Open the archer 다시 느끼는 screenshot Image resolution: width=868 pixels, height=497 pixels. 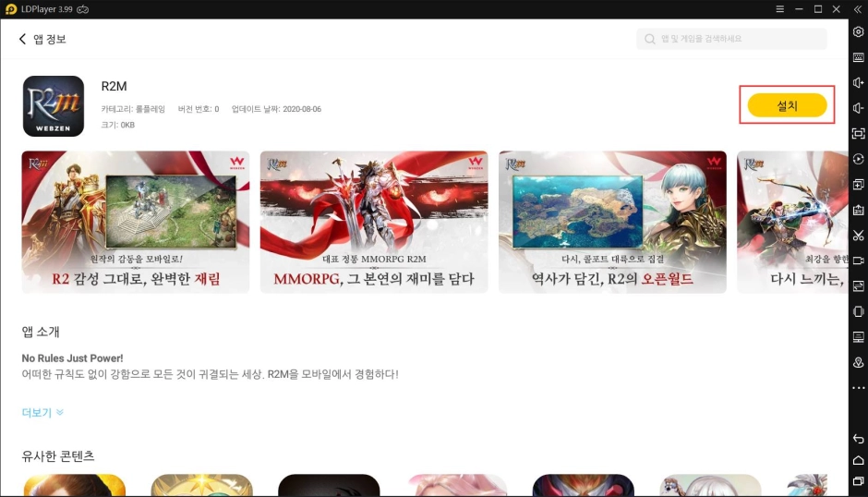(792, 222)
